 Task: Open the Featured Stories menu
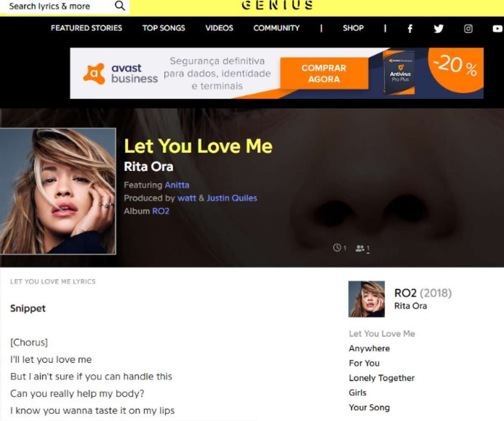point(87,28)
